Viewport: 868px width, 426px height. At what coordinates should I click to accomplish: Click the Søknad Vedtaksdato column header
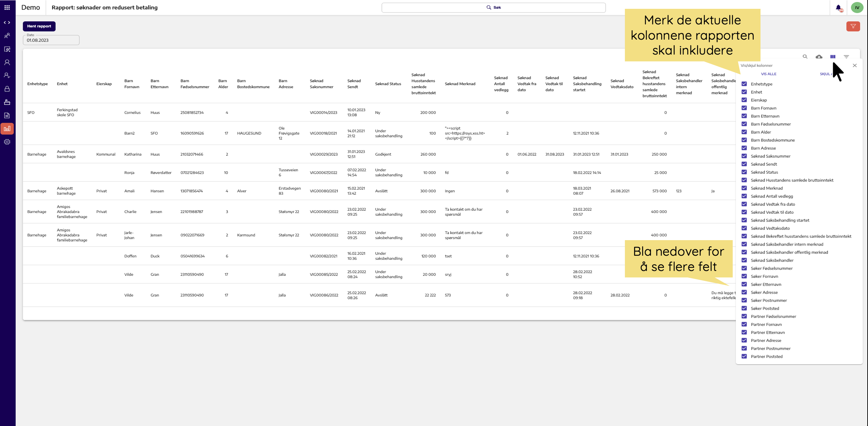622,84
